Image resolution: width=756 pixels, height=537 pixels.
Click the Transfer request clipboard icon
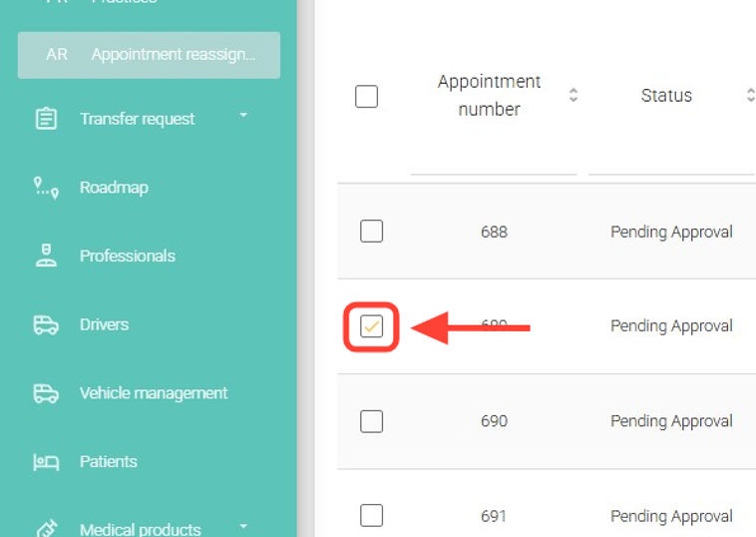tap(46, 119)
